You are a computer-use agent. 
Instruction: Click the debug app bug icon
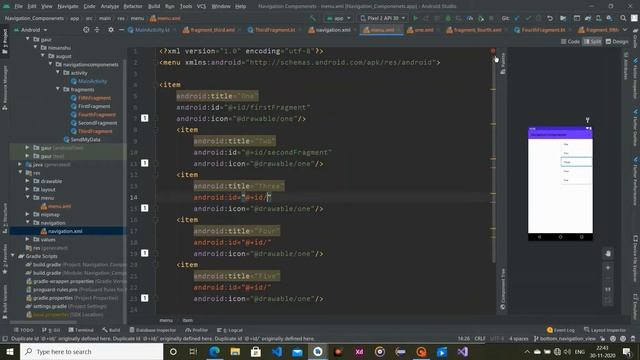(x=448, y=18)
